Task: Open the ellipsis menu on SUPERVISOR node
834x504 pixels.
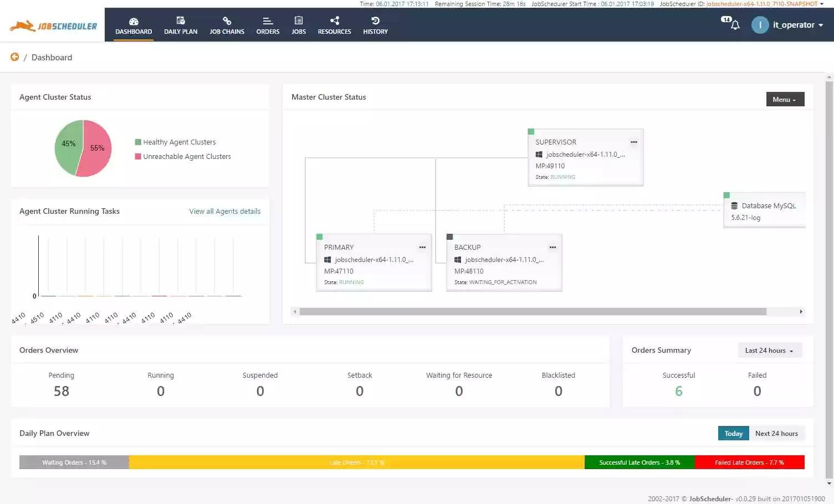Action: coord(633,142)
